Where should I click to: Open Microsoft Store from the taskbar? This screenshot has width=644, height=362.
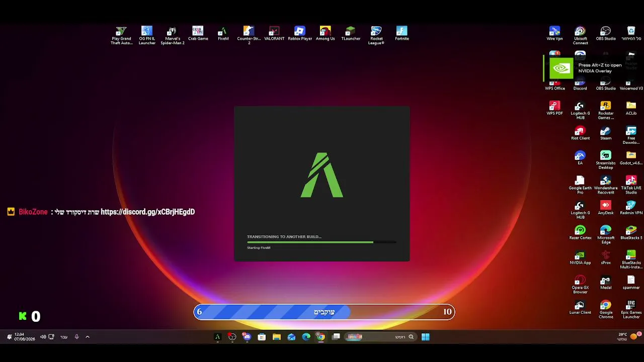pos(262,337)
